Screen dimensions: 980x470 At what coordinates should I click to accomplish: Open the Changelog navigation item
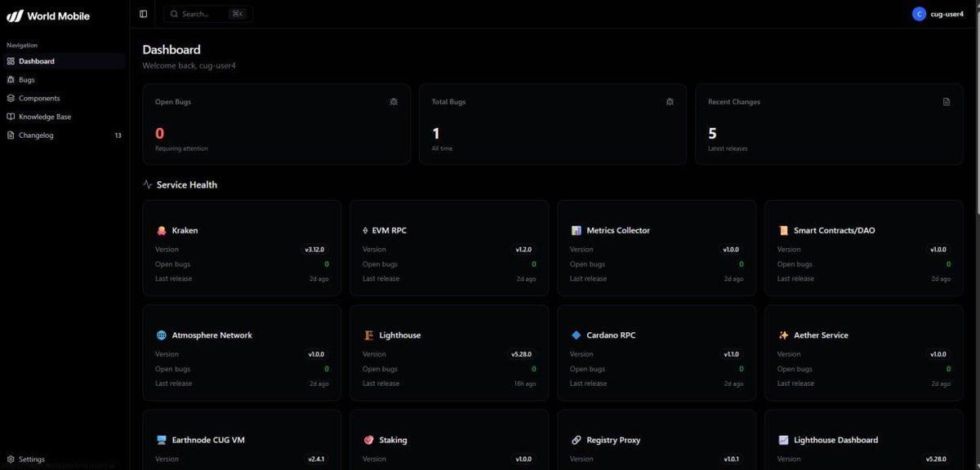coord(64,135)
